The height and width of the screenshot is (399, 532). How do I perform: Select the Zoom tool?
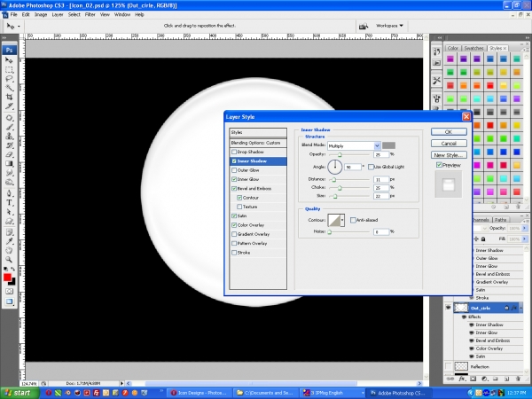9,260
